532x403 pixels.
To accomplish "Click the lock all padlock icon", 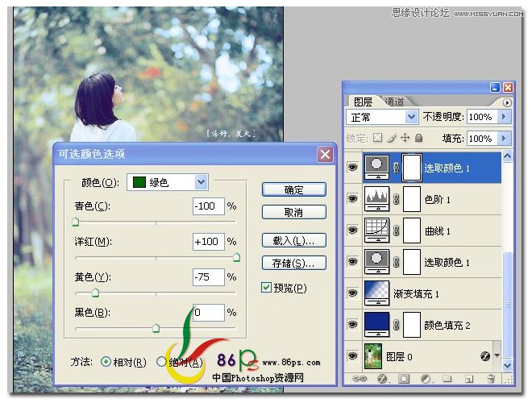I will click(419, 138).
